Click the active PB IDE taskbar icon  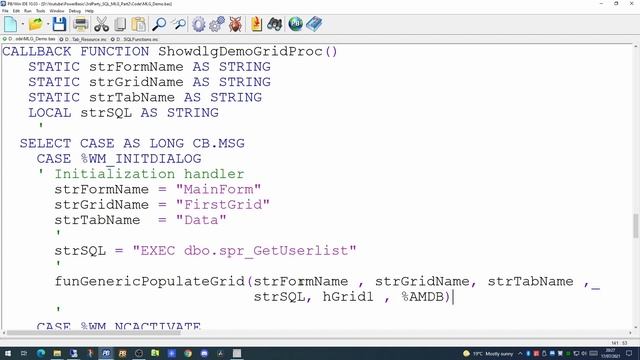tap(106, 353)
